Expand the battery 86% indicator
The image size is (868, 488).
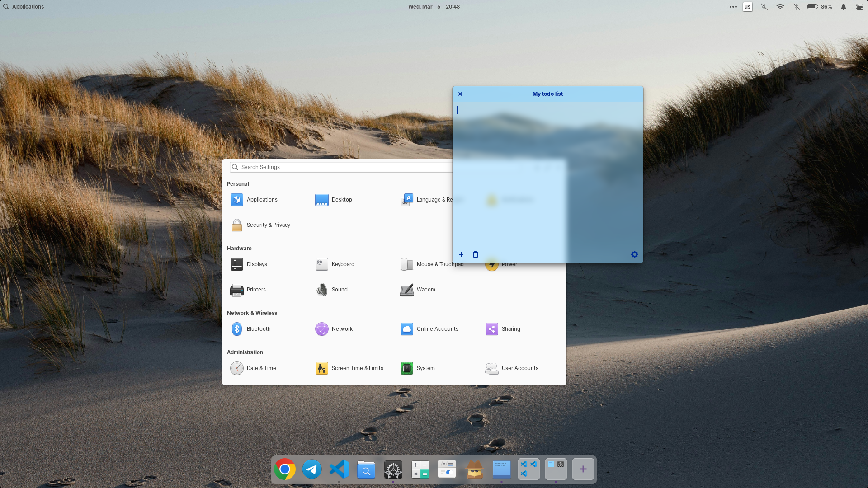820,7
